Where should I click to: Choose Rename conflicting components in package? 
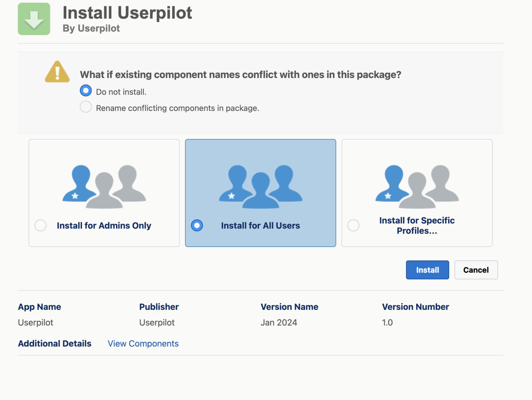86,107
